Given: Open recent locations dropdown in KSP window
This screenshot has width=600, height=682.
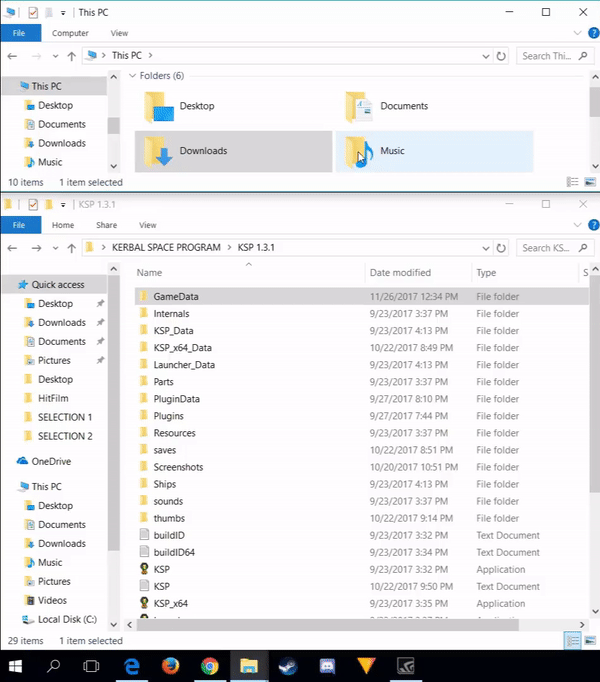Looking at the screenshot, I should click(55, 248).
